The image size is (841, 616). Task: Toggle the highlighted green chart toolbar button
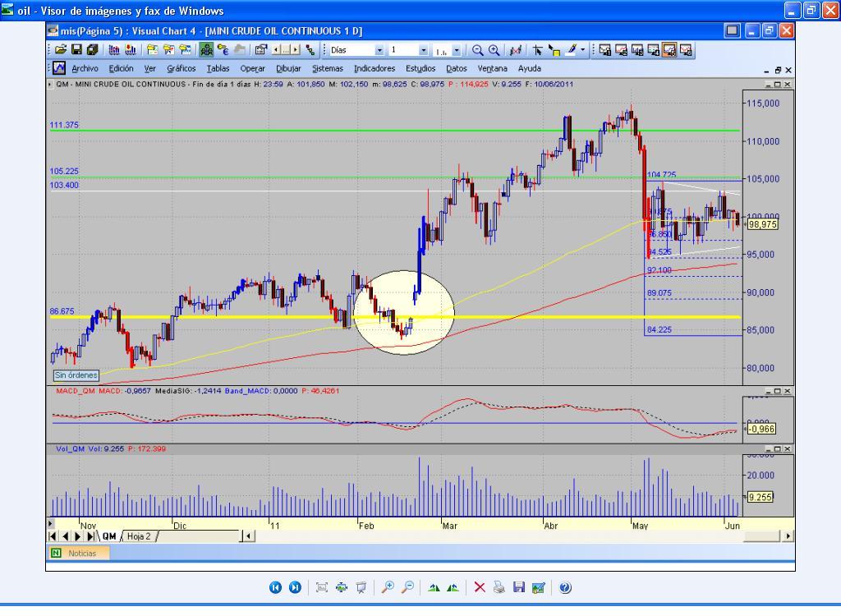pyautogui.click(x=207, y=50)
